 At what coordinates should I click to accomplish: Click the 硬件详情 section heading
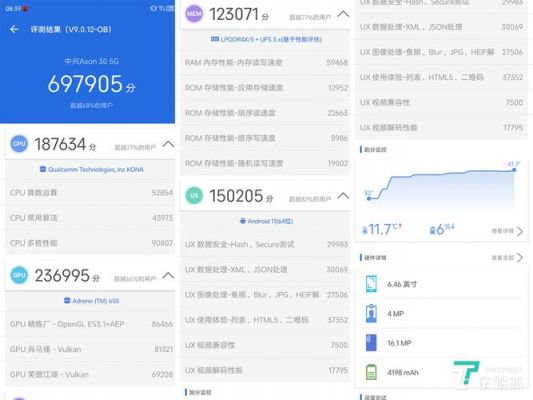375,258
